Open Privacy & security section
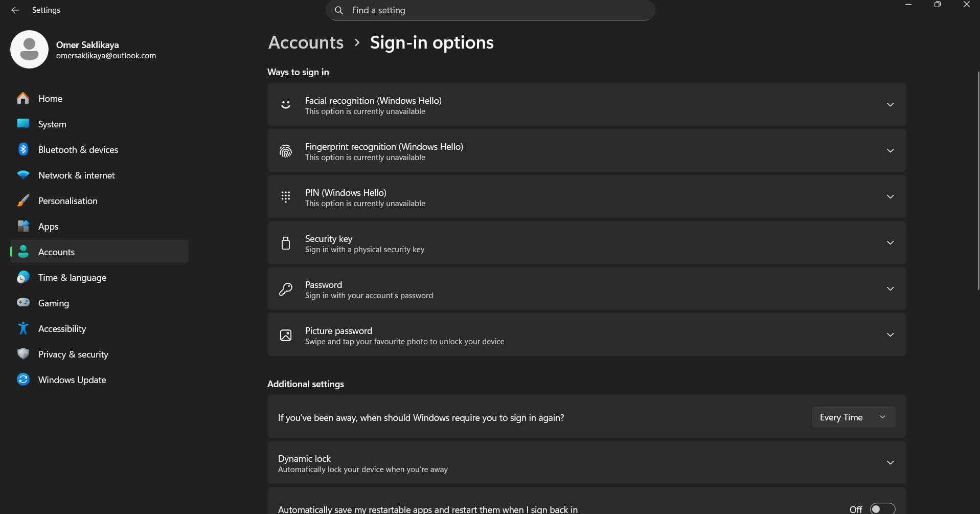The width and height of the screenshot is (980, 514). coord(99,354)
